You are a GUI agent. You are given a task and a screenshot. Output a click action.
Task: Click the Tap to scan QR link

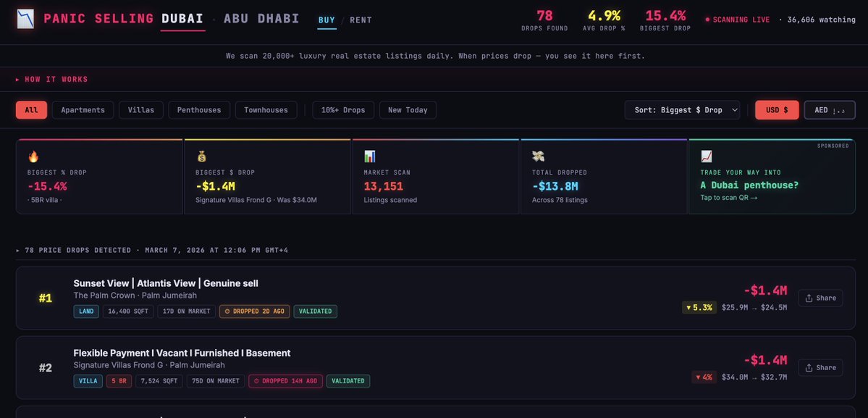tap(728, 198)
